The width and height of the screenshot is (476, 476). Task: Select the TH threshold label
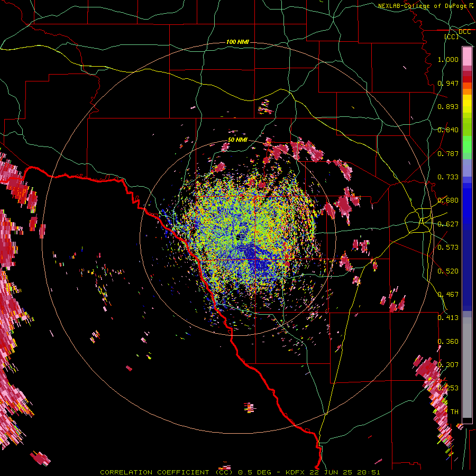pyautogui.click(x=454, y=412)
